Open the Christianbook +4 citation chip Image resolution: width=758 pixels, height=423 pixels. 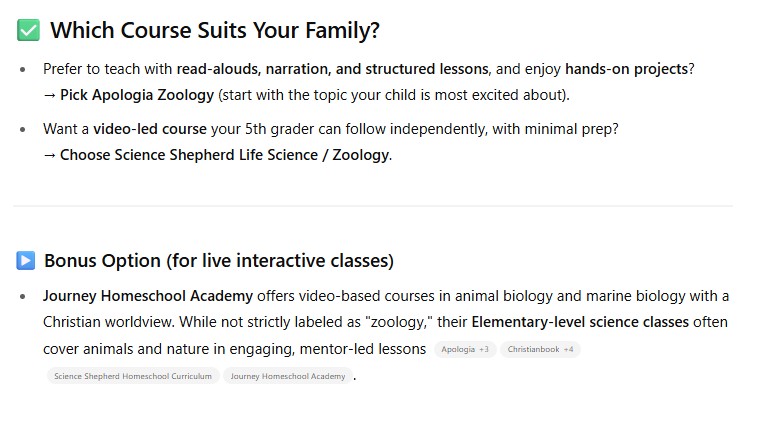[x=540, y=349]
